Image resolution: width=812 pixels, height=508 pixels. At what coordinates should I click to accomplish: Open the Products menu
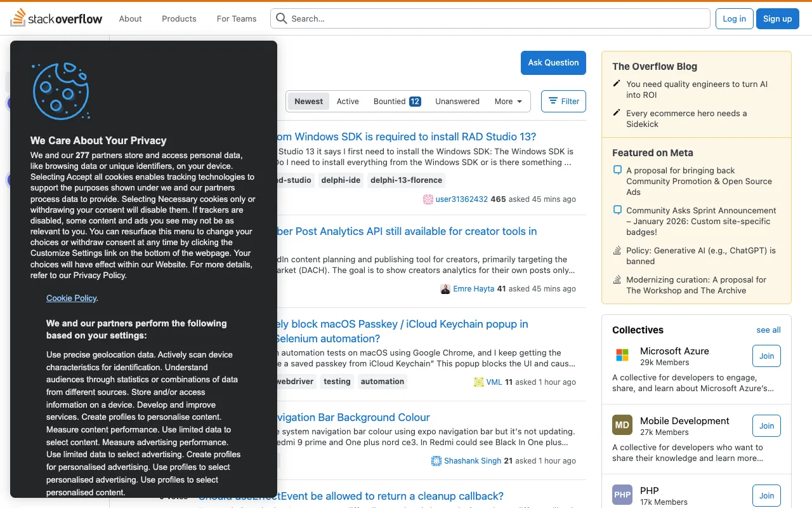[x=178, y=18]
